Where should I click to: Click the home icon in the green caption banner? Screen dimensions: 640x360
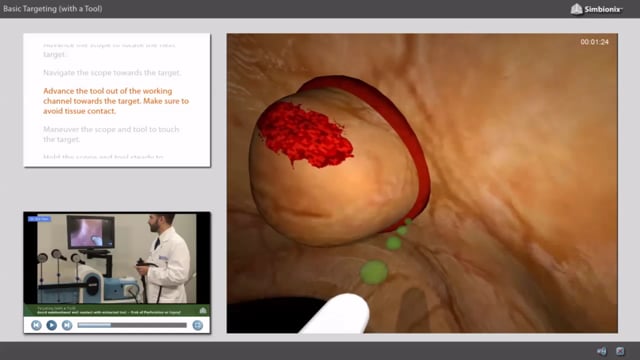point(203,311)
